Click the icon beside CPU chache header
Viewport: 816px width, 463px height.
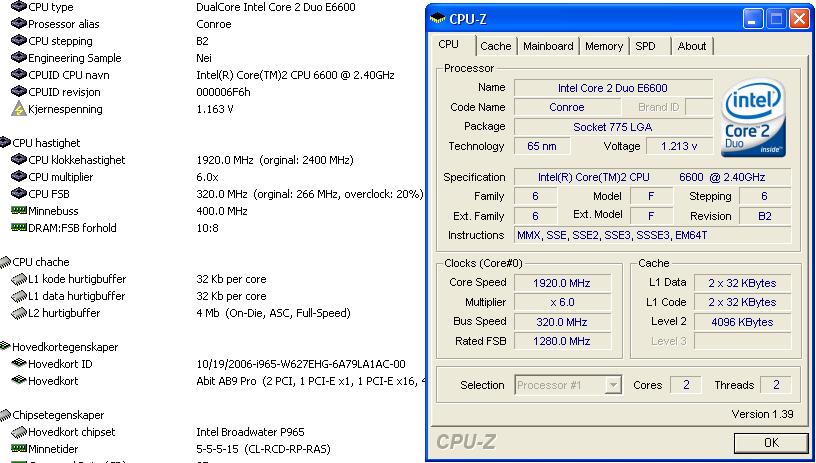tap(5, 262)
